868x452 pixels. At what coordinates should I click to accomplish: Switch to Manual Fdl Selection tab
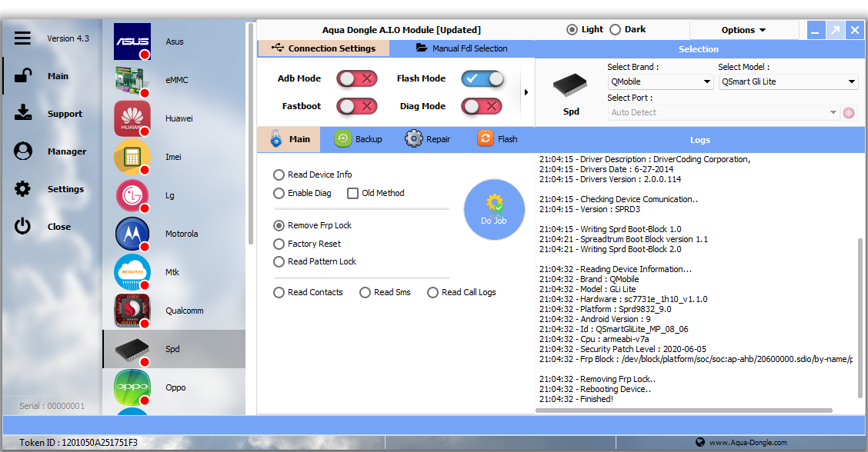click(462, 48)
